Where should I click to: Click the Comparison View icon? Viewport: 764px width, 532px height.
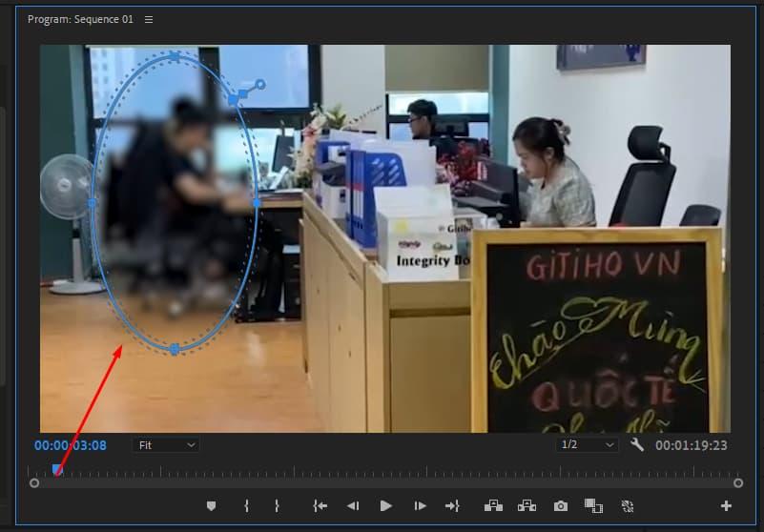point(593,506)
